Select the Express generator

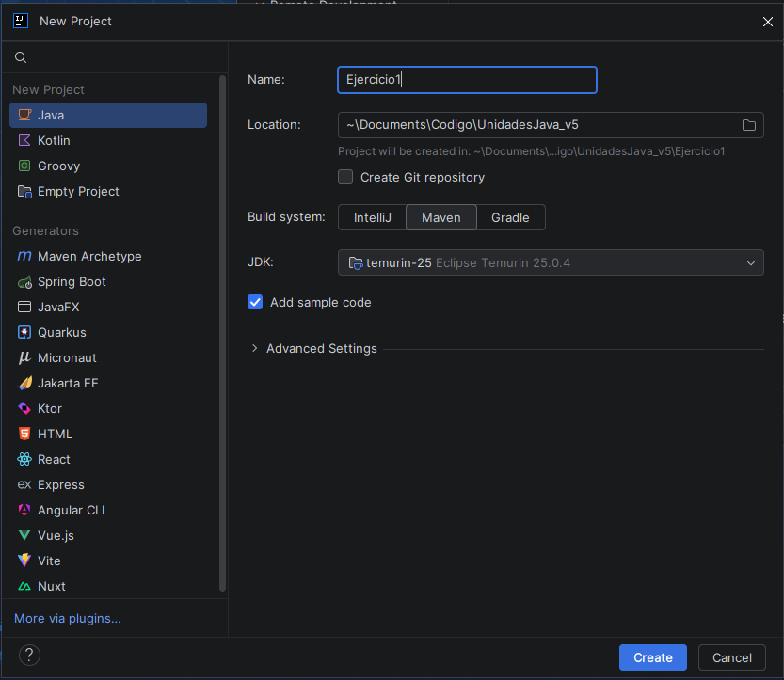108,484
